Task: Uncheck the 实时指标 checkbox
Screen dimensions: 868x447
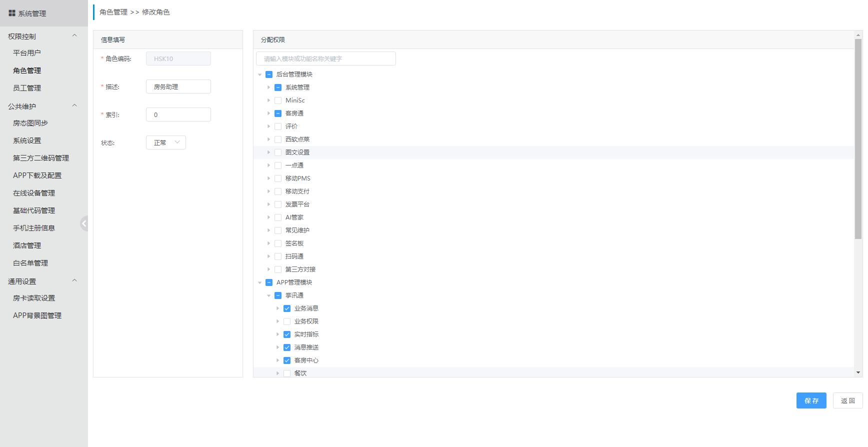Action: (x=287, y=334)
